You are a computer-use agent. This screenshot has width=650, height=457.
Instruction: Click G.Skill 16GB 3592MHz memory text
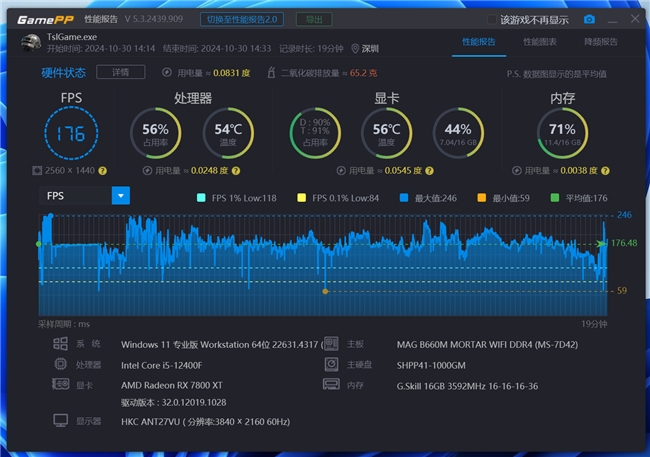click(467, 386)
